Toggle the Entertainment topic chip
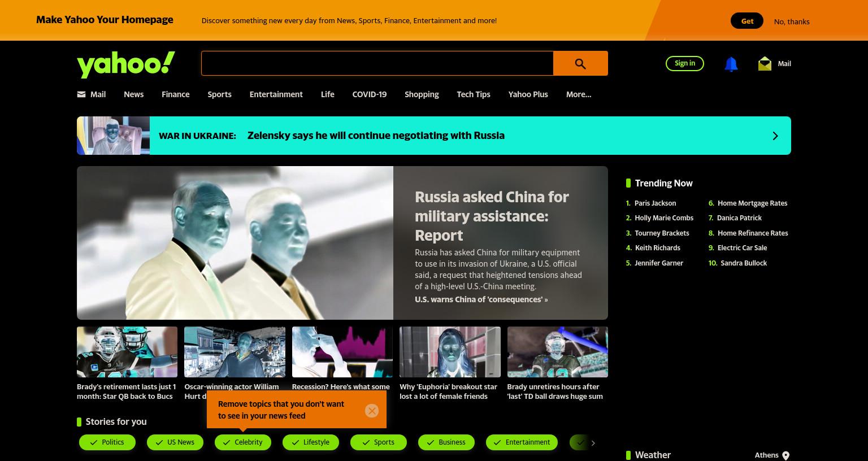 coord(522,442)
